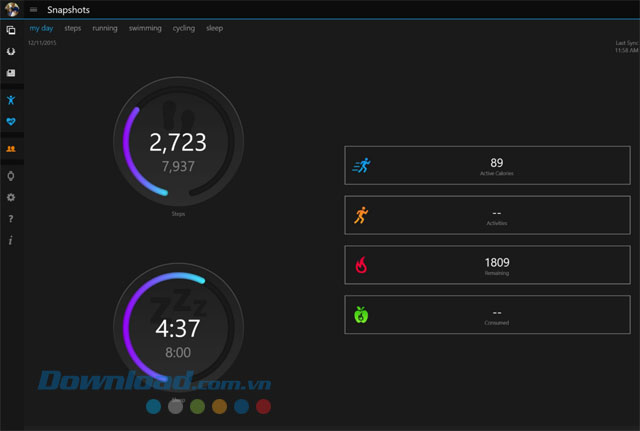Open the info 'i' icon in sidebar

pos(10,241)
